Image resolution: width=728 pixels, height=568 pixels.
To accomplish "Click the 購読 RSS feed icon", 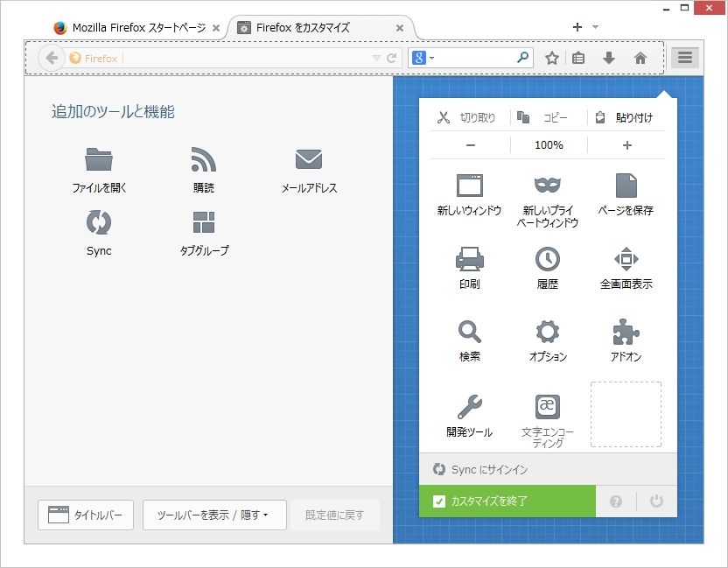I will click(x=203, y=159).
